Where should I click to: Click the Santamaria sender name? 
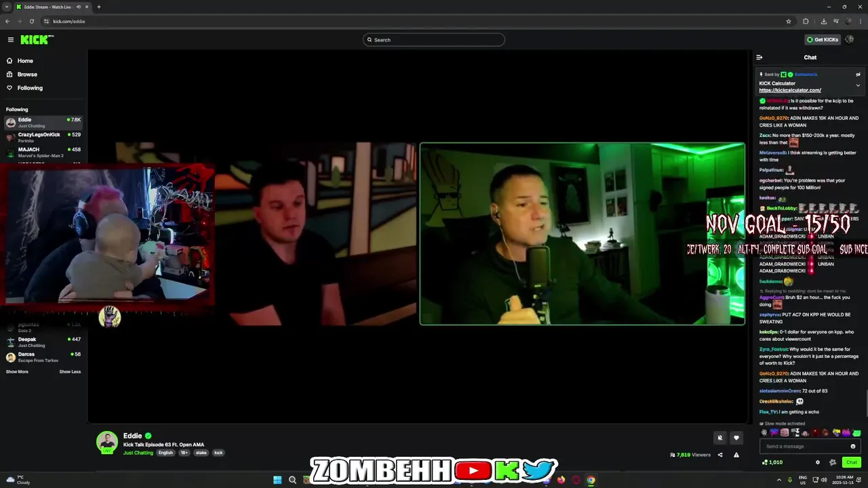tap(806, 75)
